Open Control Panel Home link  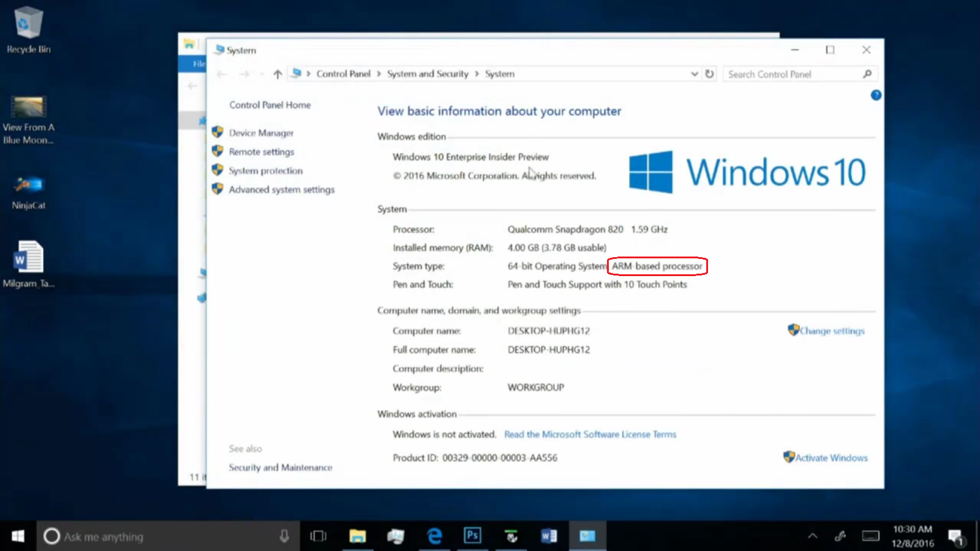(270, 105)
